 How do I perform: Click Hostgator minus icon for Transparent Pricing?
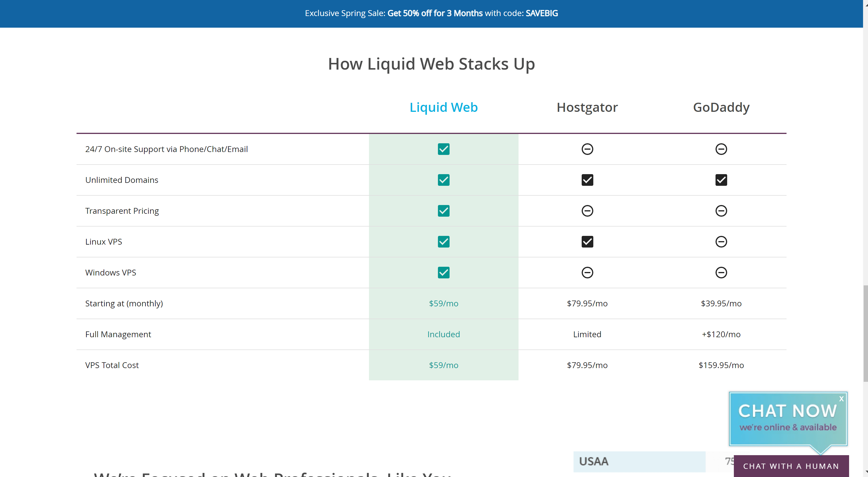pos(587,211)
